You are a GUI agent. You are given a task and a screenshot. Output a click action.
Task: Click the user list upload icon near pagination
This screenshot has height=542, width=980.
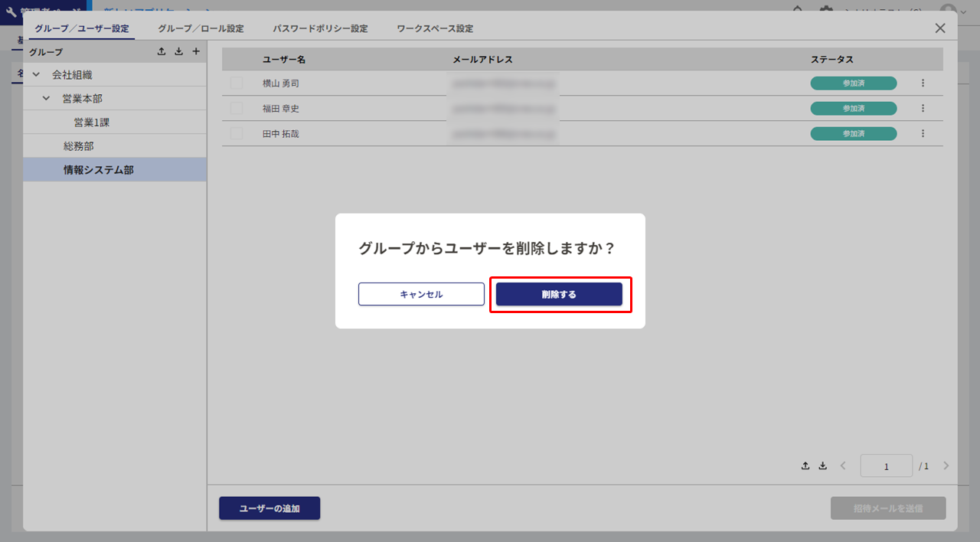click(805, 465)
